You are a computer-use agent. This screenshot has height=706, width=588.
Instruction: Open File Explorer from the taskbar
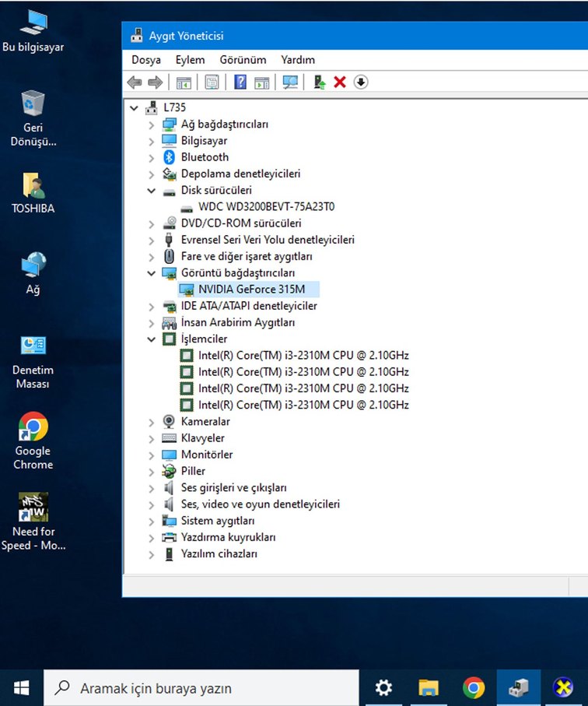429,687
